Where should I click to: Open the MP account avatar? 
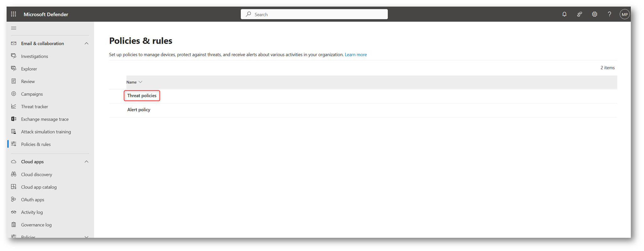tap(625, 14)
